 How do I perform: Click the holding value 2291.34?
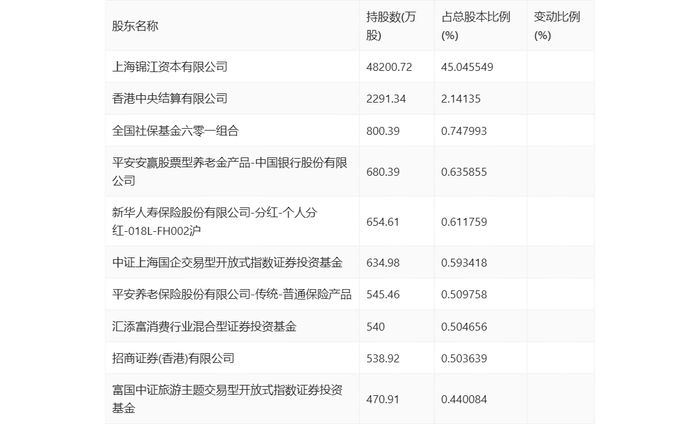(x=386, y=99)
